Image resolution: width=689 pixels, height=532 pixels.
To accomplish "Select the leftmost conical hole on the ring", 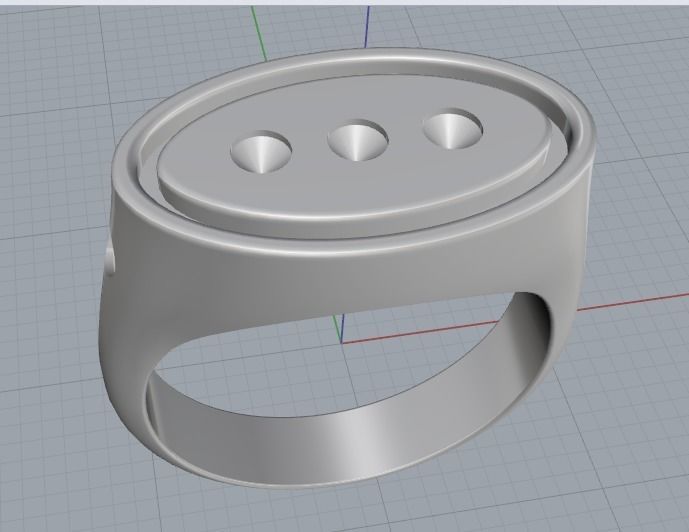I will [261, 151].
